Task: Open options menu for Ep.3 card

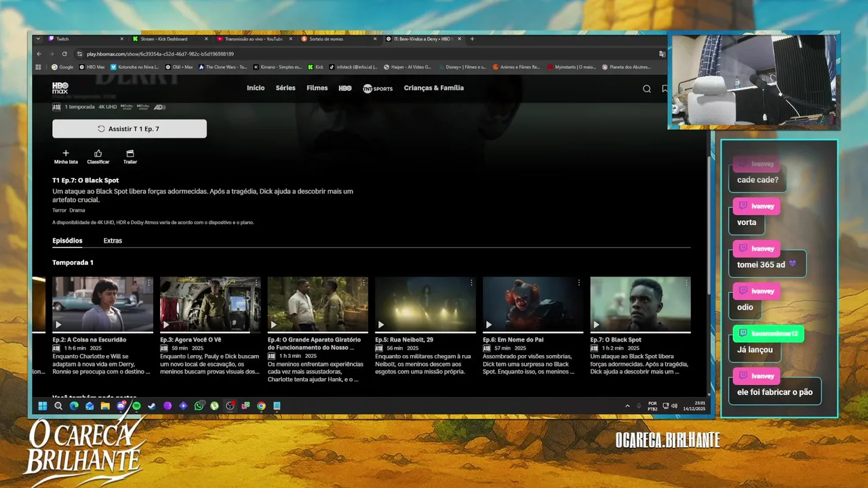Action: tap(256, 283)
